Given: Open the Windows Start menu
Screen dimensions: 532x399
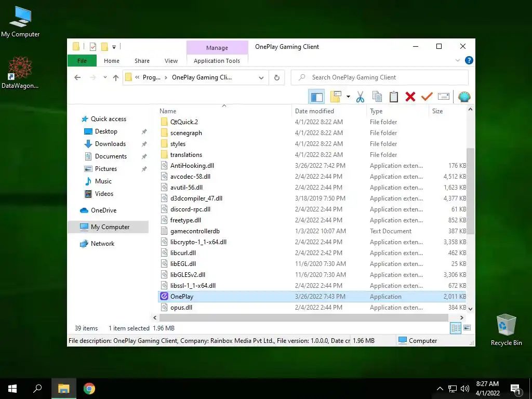Looking at the screenshot, I should pos(12,389).
